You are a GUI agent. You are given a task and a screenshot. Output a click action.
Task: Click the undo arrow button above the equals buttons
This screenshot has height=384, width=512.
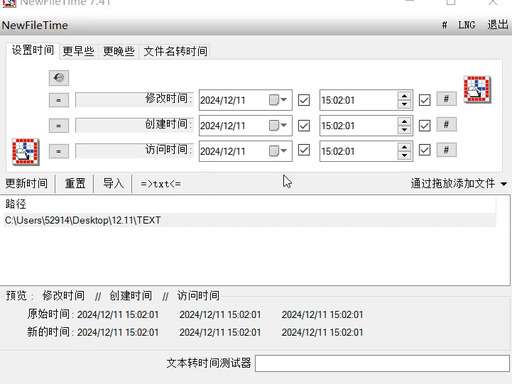tap(59, 78)
